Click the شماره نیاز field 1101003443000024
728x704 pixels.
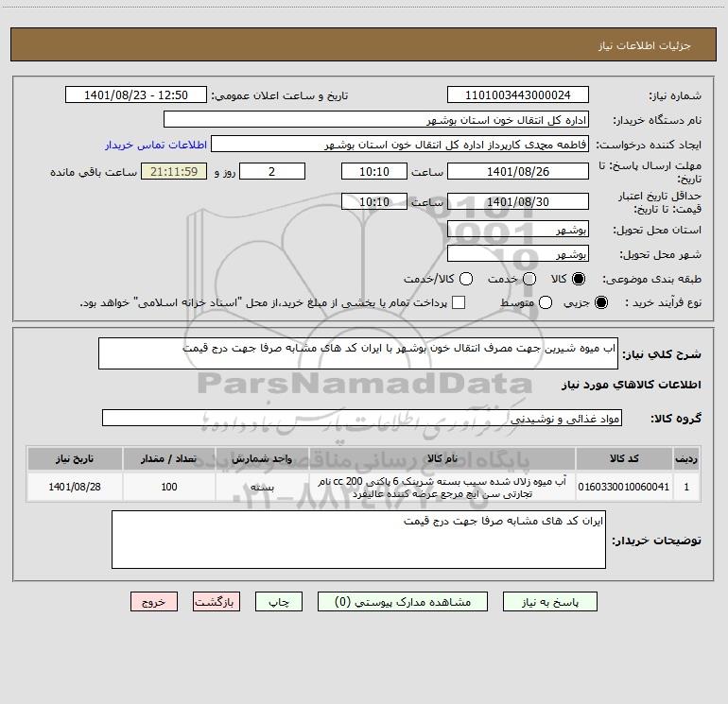pos(518,95)
